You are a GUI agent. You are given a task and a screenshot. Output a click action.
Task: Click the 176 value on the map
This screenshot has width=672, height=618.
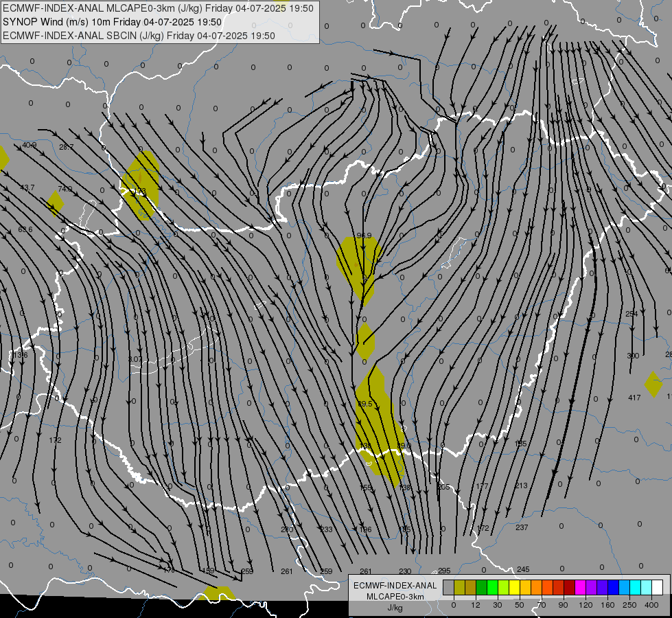pyautogui.click(x=169, y=571)
